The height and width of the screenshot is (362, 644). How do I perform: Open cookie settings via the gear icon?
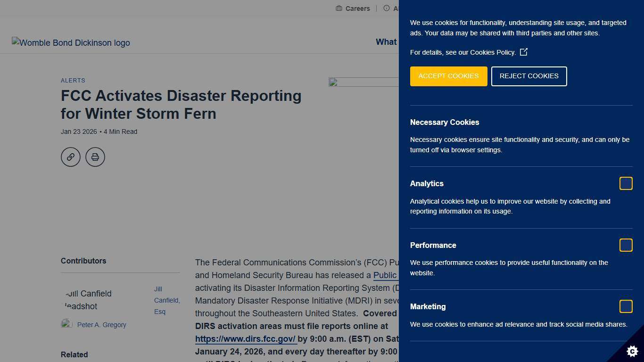click(632, 351)
